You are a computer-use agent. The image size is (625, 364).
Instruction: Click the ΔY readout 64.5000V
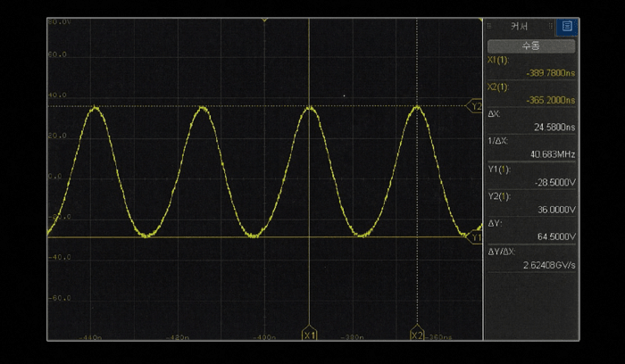coord(554,237)
